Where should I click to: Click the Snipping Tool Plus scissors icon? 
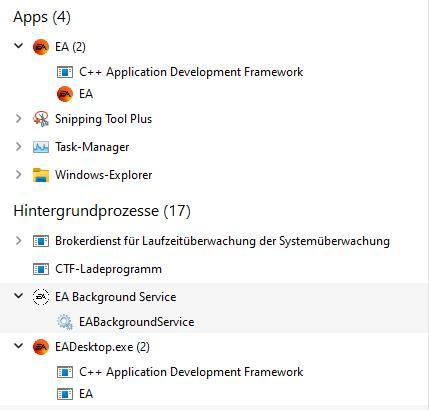click(x=41, y=119)
